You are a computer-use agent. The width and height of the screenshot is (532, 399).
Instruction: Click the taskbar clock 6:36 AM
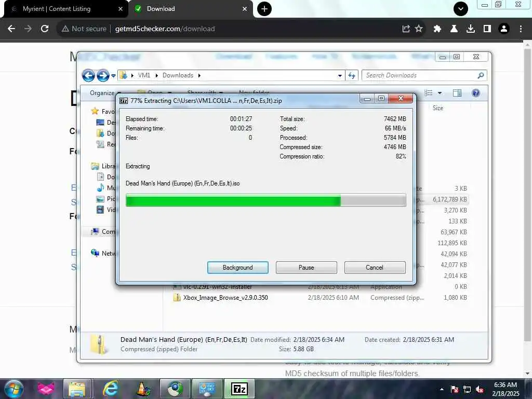505,389
